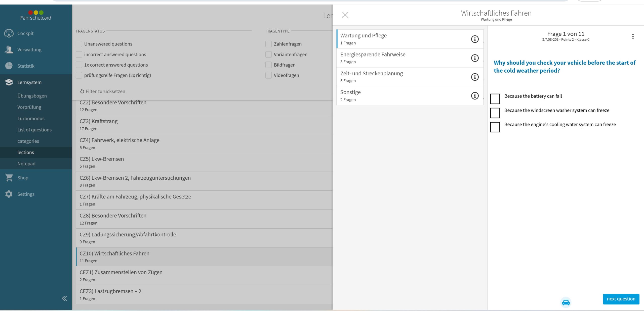This screenshot has width=644, height=311.
Task: Open Verwaltung user icon in sidebar
Action: tap(9, 49)
